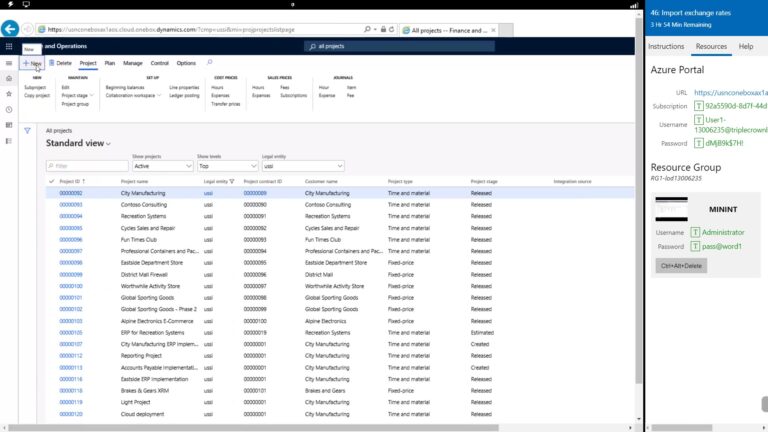Image resolution: width=768 pixels, height=432 pixels.
Task: Open Modules list icon in sidebar
Action: 9,141
